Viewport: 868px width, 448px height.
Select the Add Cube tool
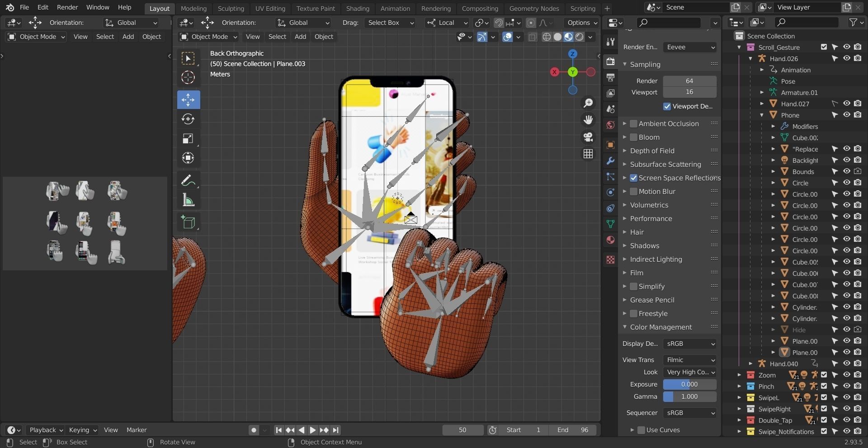[188, 222]
